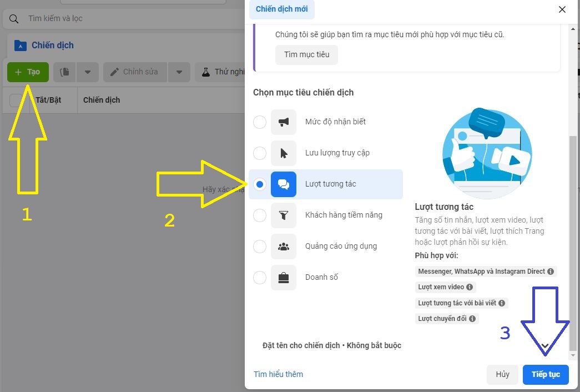The height and width of the screenshot is (392, 580).
Task: Click the Lượt xem video chip
Action: tap(445, 287)
